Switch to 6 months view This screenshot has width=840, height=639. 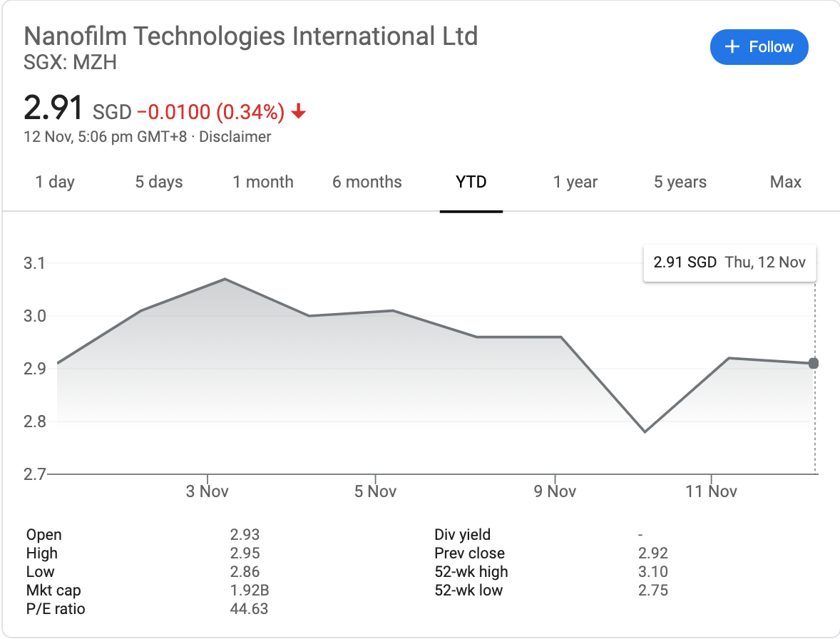point(367,182)
